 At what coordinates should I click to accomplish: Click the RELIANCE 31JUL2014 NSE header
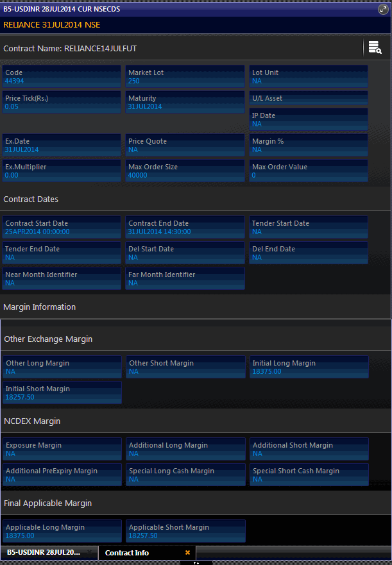tap(51, 25)
